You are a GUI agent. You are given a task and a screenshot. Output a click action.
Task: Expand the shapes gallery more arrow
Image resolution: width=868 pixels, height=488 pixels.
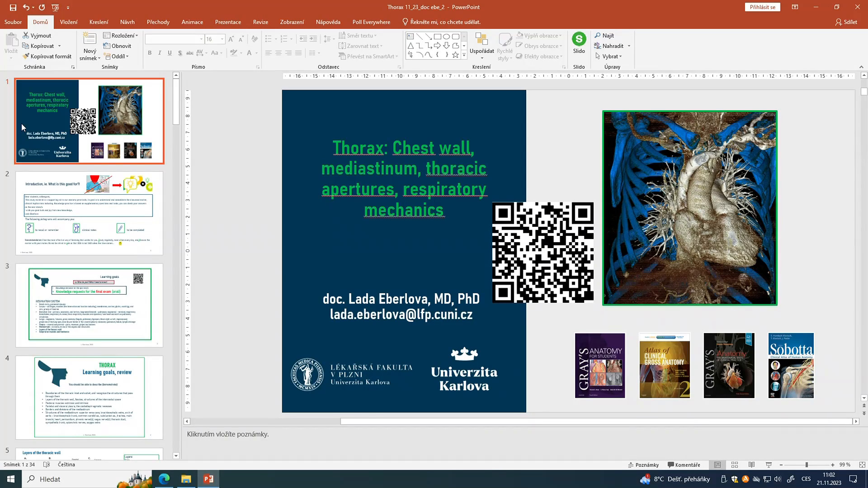pos(464,55)
